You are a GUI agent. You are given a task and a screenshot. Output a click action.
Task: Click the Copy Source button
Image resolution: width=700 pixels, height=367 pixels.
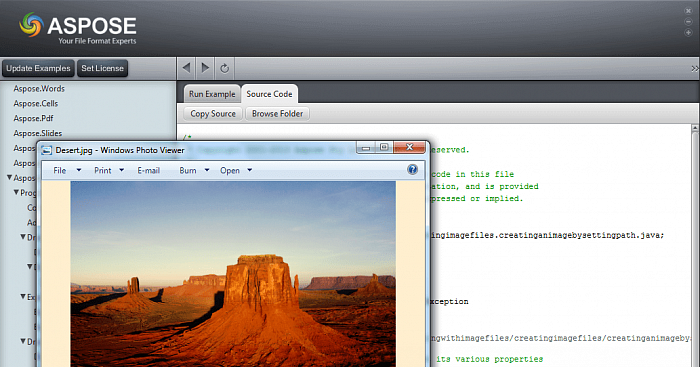pos(213,113)
